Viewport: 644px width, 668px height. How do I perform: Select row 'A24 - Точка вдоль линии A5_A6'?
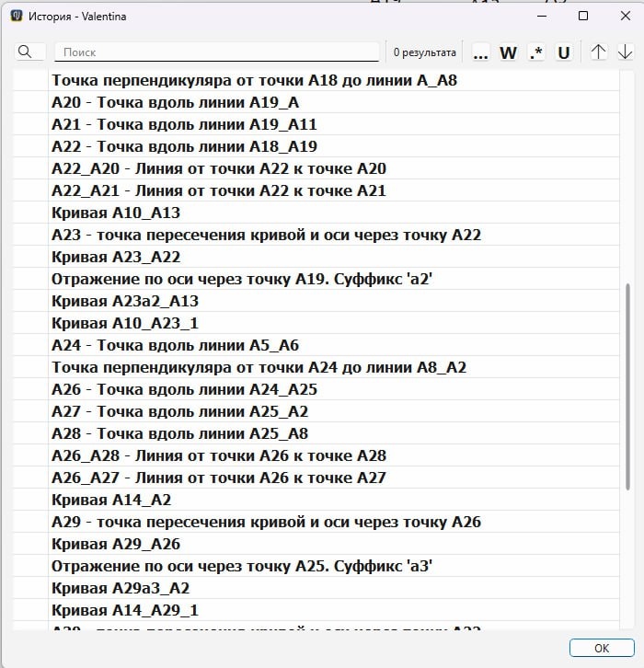click(316, 345)
